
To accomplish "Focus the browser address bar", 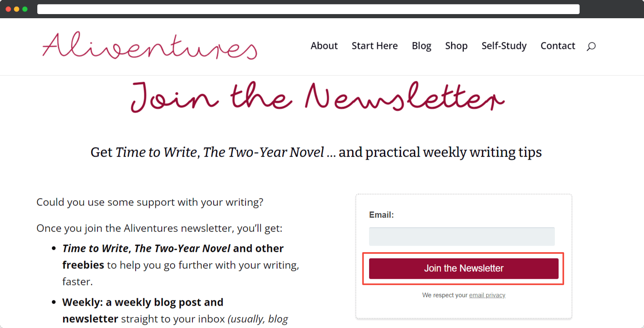I will (308, 9).
